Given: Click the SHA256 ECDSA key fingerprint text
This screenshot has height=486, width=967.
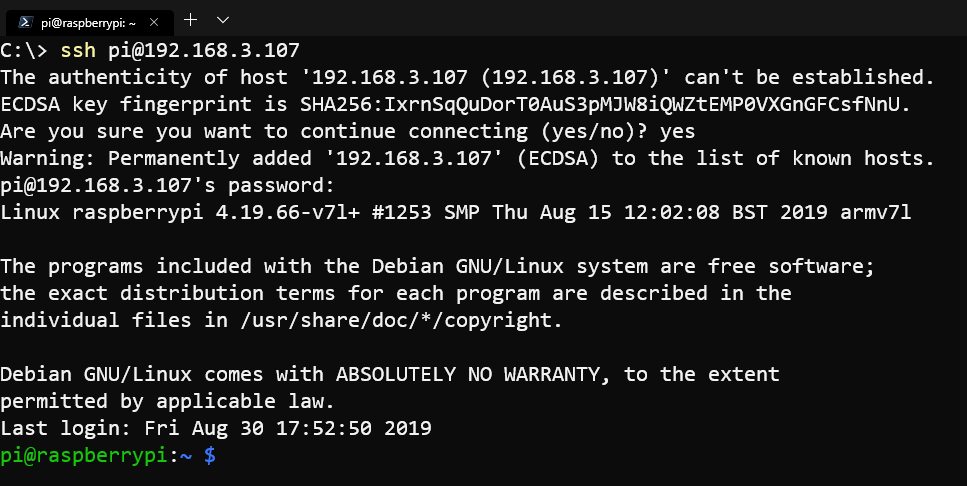Looking at the screenshot, I should (x=605, y=104).
